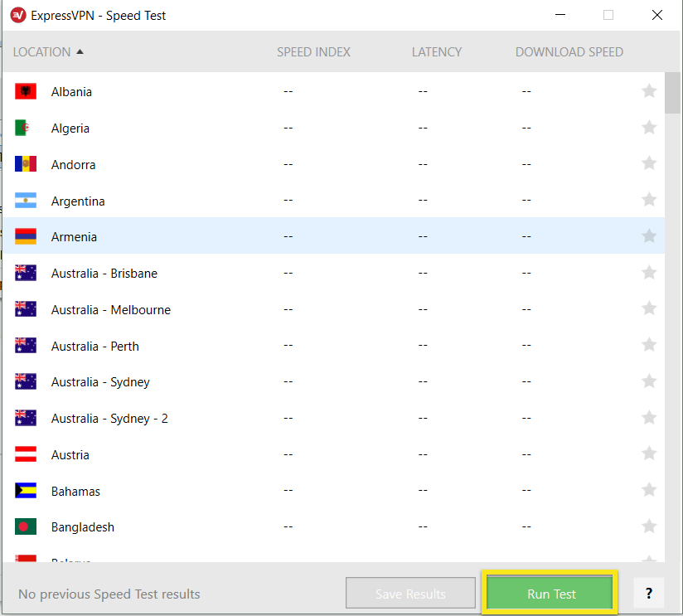Star the Australia - Sydney location
The height and width of the screenshot is (616, 683).
click(649, 381)
